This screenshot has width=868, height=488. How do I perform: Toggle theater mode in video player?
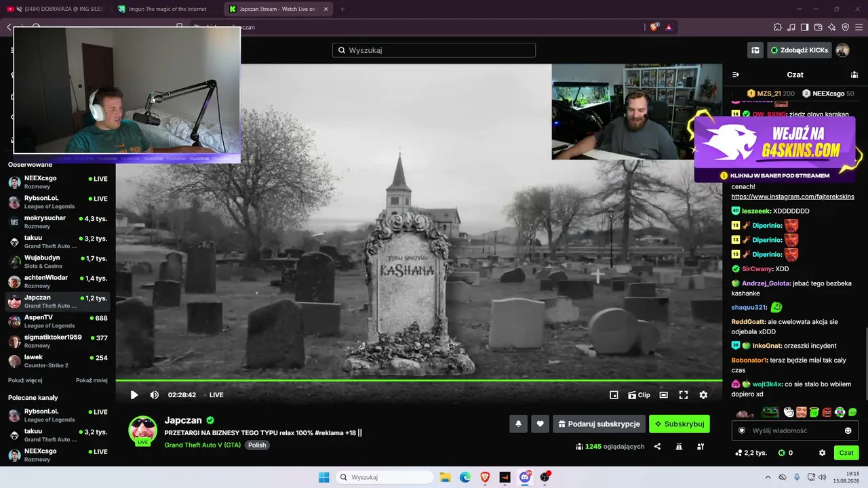[x=664, y=395]
